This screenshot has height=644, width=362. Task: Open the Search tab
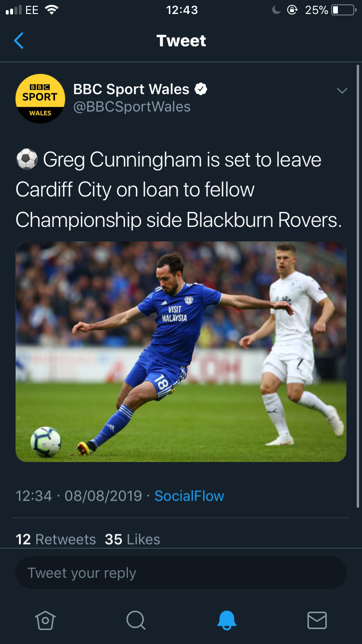[x=136, y=620]
